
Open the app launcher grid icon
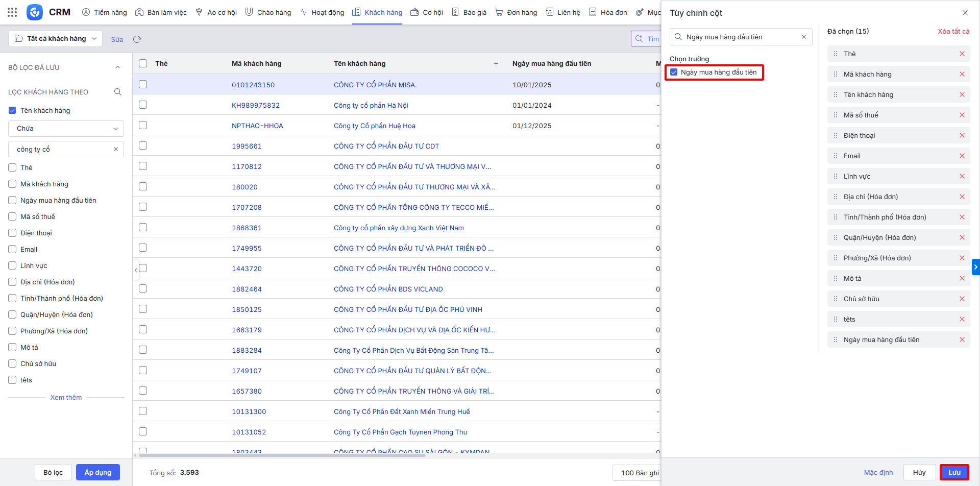(x=12, y=12)
